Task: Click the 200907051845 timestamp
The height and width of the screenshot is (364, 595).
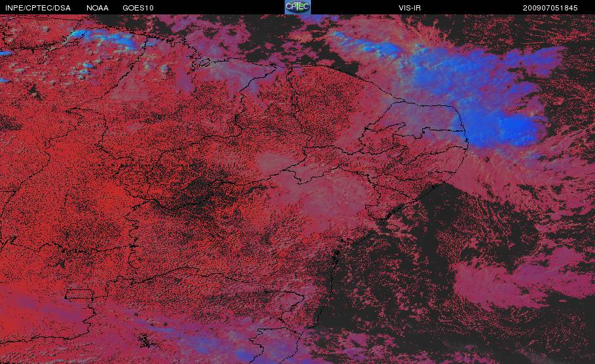Action: coord(550,8)
